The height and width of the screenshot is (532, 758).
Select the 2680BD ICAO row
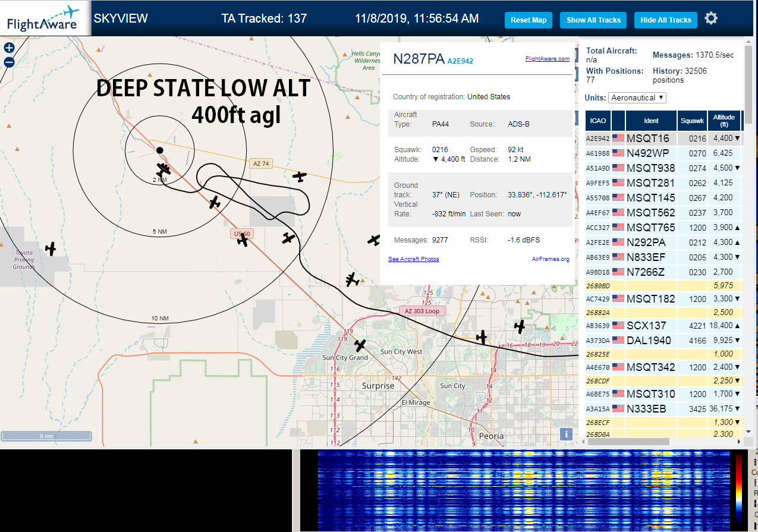[664, 285]
